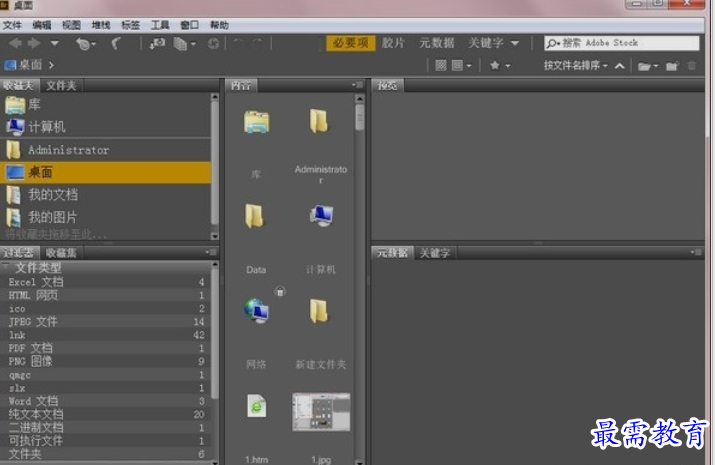This screenshot has height=465, width=715.
Task: Toggle ascending/descending sort order arrow
Action: click(619, 66)
